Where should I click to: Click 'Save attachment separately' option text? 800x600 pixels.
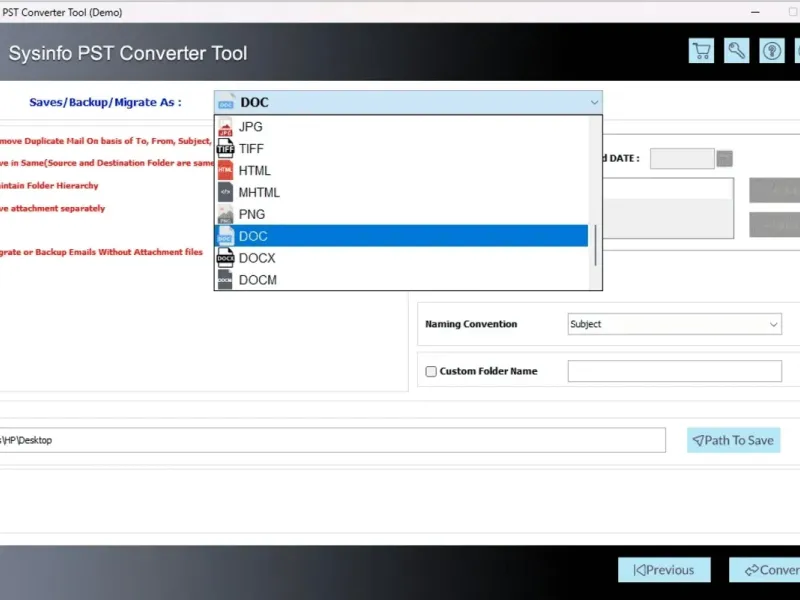52,208
